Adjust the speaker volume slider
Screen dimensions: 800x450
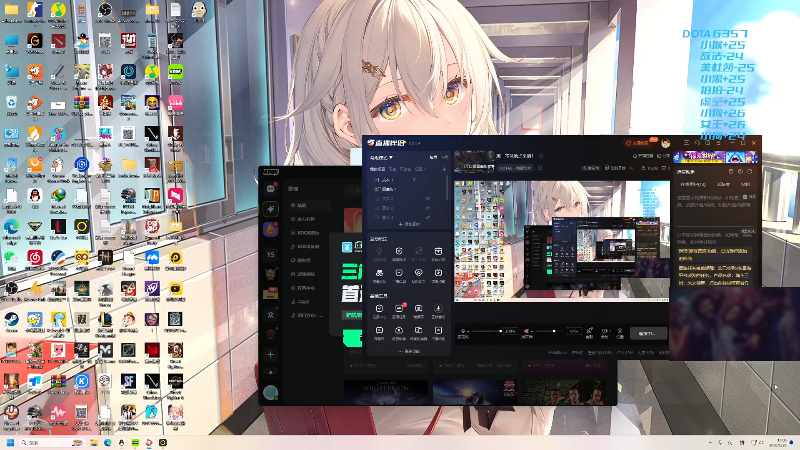[552, 331]
